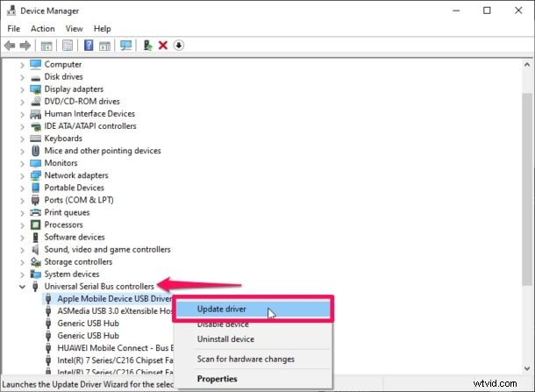
Task: Select the Processors label
Action: point(63,225)
